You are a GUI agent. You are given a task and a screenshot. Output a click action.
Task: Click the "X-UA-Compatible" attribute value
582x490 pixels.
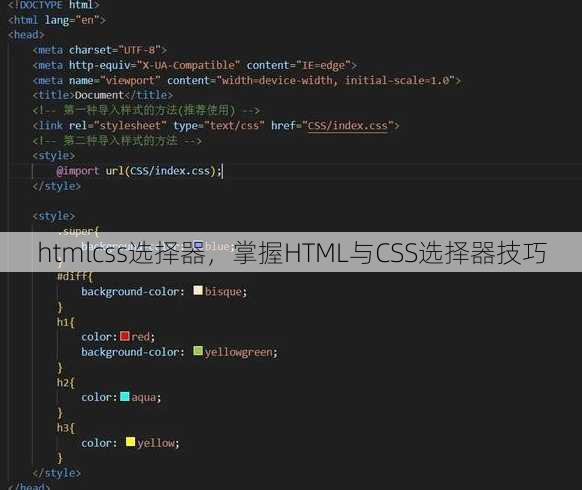(x=189, y=65)
